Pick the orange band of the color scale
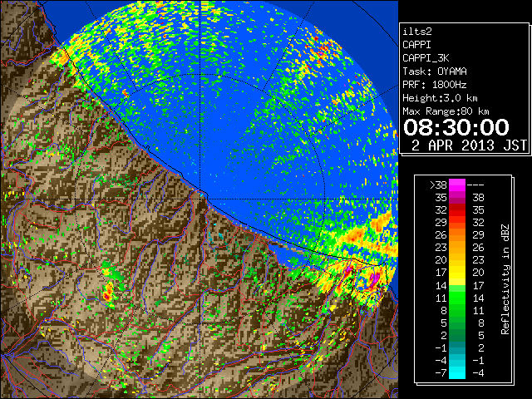The height and width of the screenshot is (399, 532). click(457, 235)
